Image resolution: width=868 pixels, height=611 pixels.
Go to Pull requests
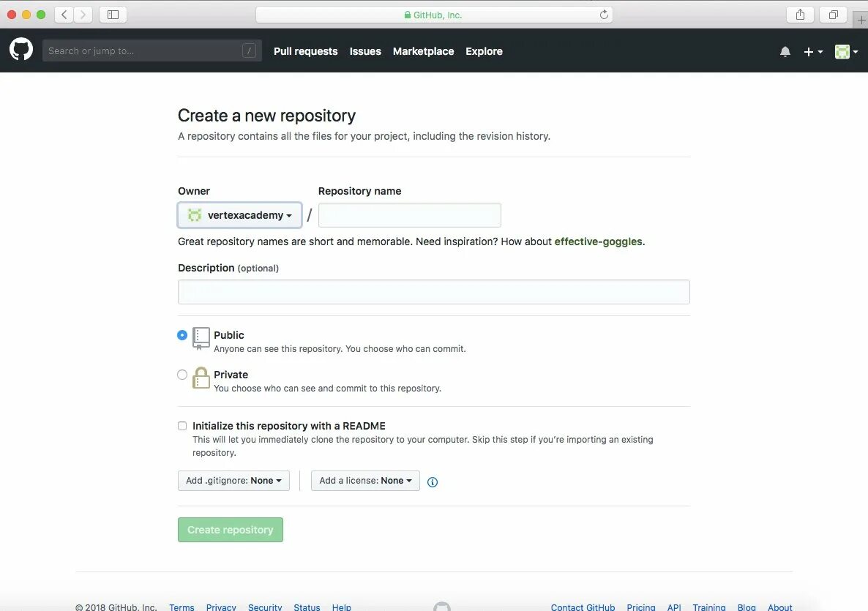[306, 51]
